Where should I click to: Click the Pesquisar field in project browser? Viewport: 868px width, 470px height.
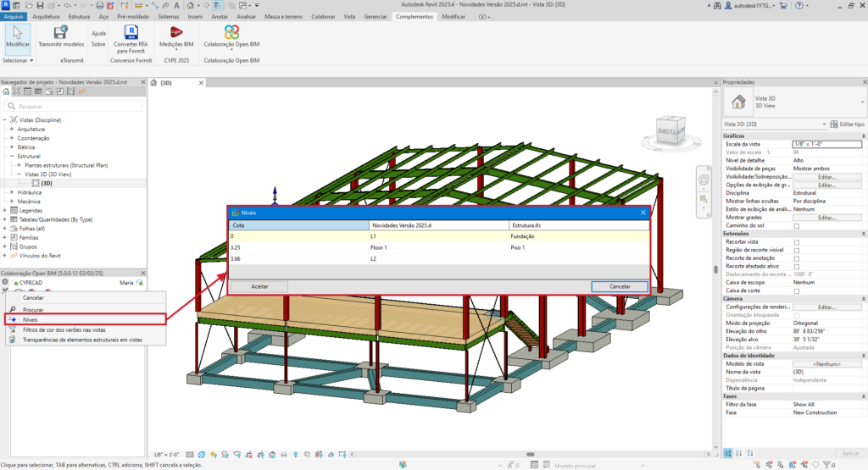(73, 106)
